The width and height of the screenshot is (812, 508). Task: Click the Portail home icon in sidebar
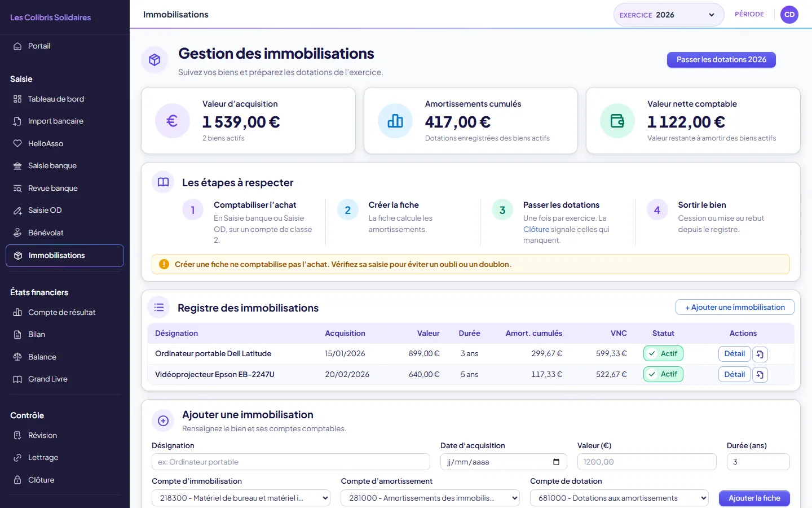tap(17, 46)
